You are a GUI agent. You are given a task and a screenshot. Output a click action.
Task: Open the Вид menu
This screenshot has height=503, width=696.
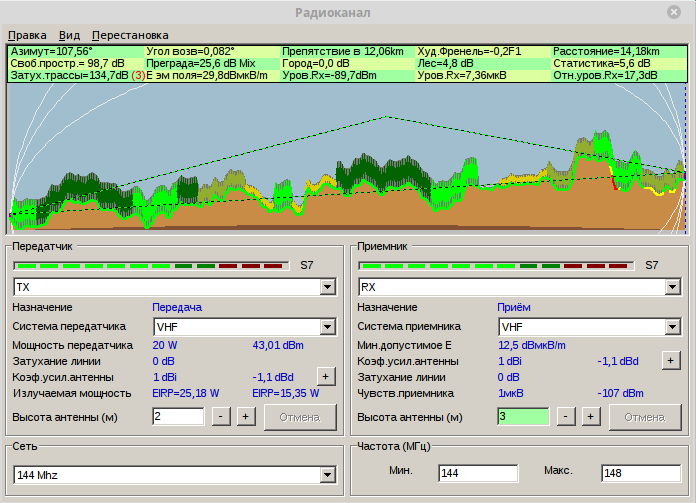point(69,34)
